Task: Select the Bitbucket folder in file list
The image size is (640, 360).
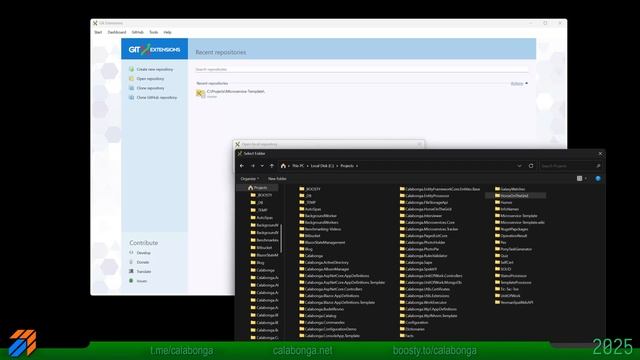Action: (310, 236)
